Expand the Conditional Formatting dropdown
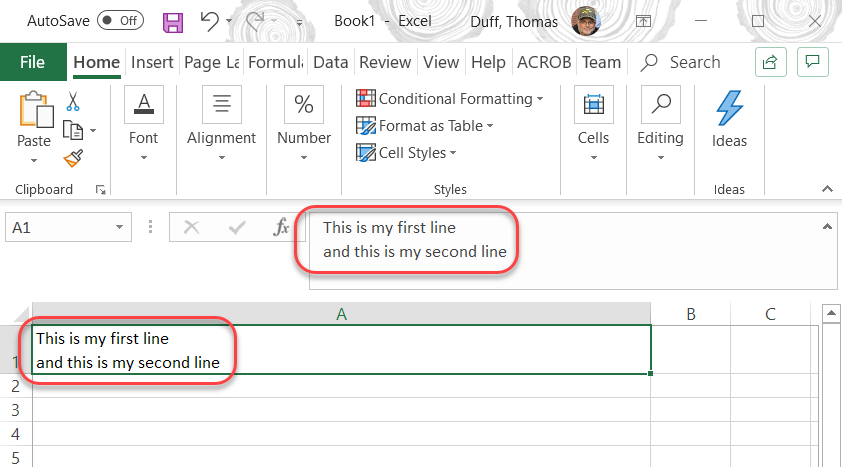Viewport: 842px width, 467px height. point(450,99)
